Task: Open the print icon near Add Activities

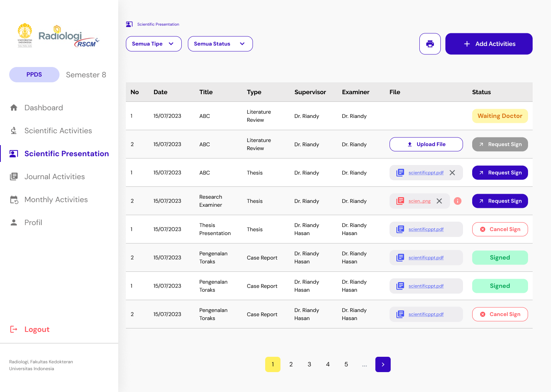Action: click(x=430, y=44)
